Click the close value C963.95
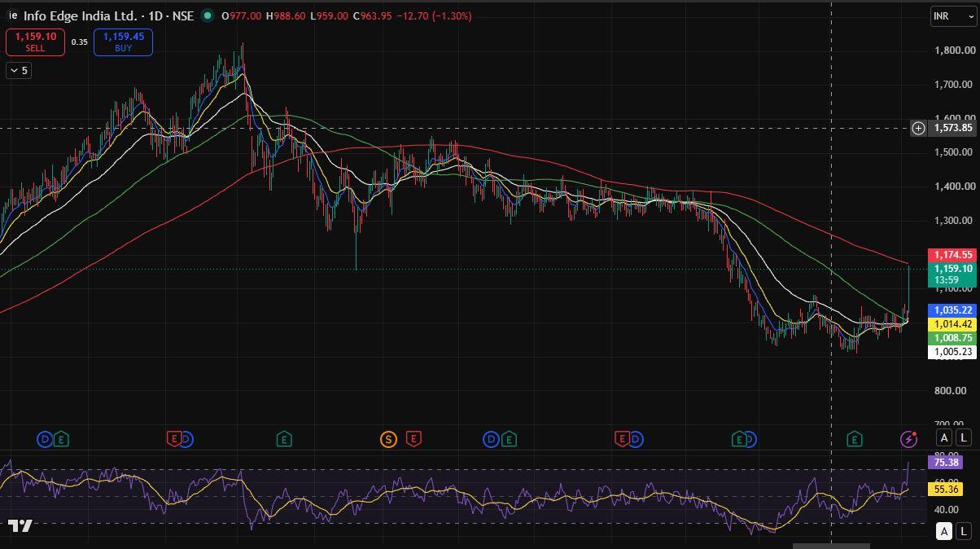The image size is (980, 549). (372, 16)
